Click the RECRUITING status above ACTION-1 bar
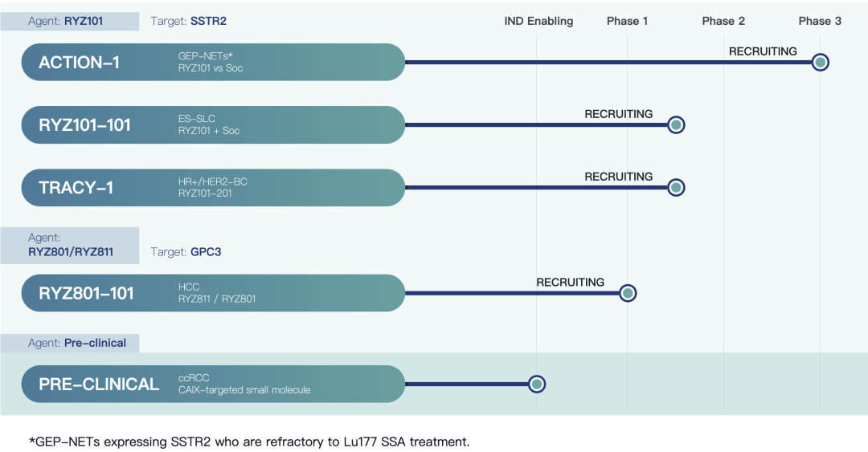Image resolution: width=868 pixels, height=452 pixels. [x=763, y=51]
